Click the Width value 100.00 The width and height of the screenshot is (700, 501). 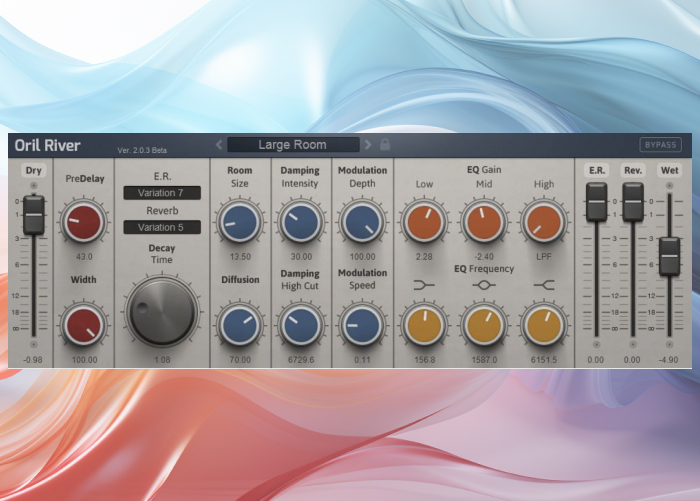pyautogui.click(x=84, y=359)
